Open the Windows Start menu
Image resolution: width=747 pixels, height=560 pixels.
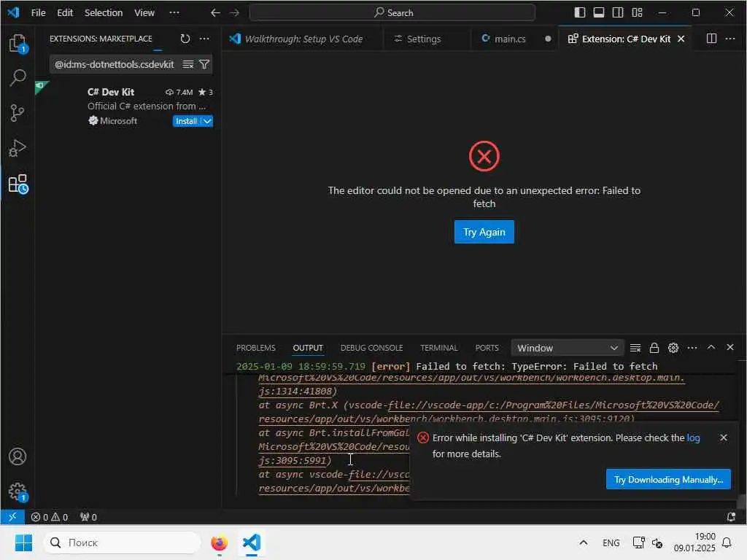pyautogui.click(x=23, y=542)
